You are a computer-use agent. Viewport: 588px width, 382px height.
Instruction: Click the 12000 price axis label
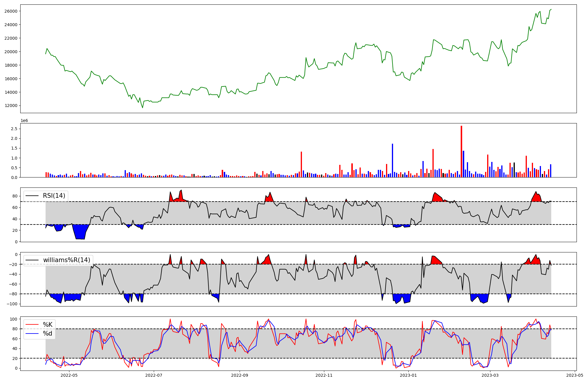point(11,106)
